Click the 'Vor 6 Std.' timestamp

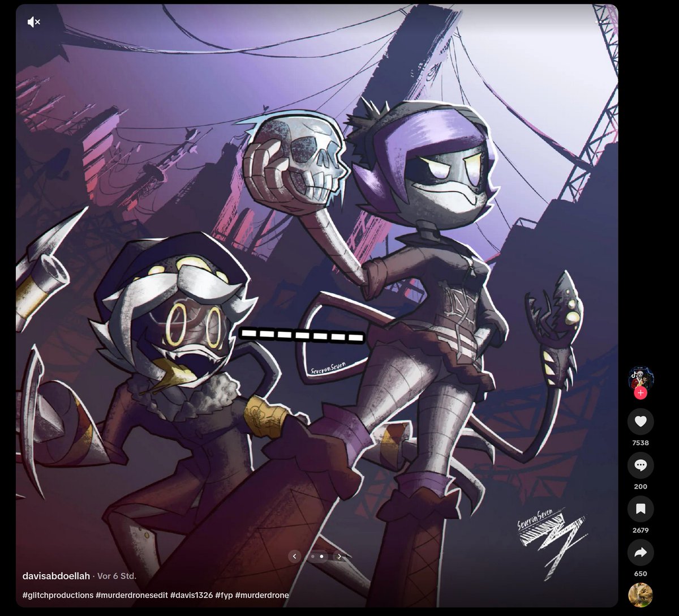point(117,576)
